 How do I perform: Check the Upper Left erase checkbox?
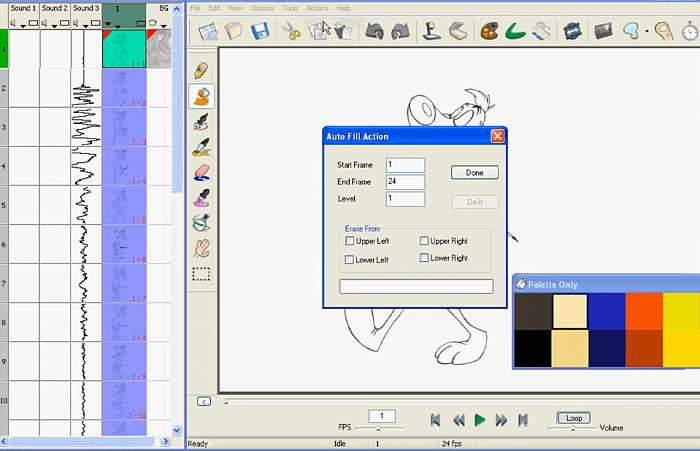click(x=350, y=241)
